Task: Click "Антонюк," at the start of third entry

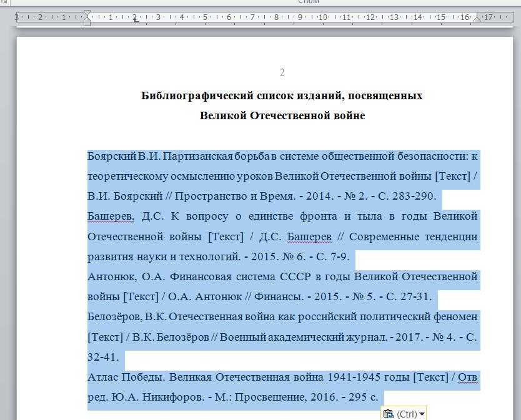Action: point(112,276)
